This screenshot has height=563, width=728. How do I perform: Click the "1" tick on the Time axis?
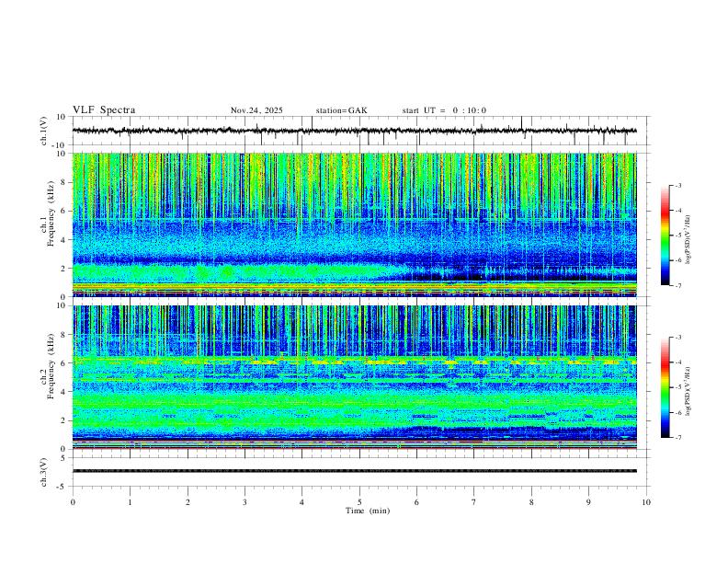point(130,502)
